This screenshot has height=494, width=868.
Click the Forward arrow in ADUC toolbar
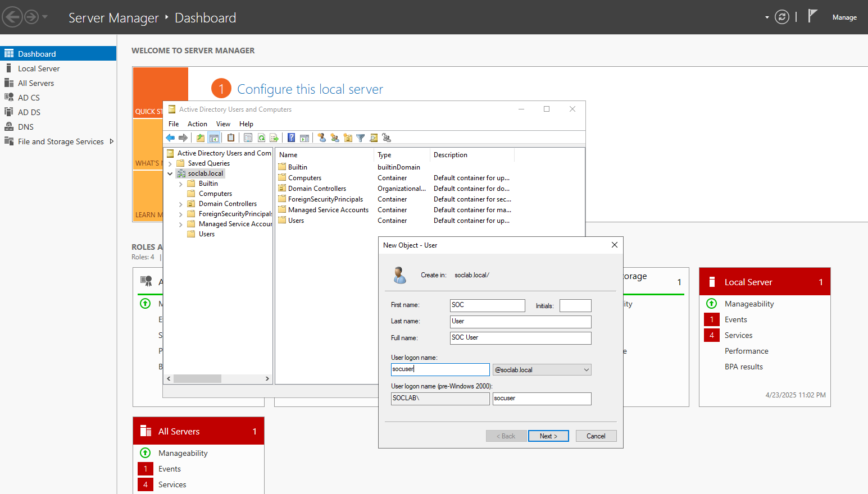click(183, 138)
